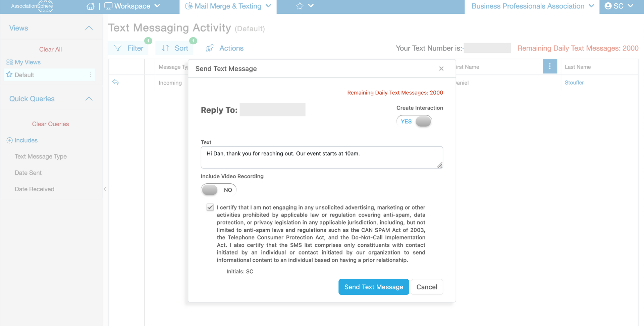Click the favorites star icon in top bar
Screen dimensions: 644x326
click(300, 6)
